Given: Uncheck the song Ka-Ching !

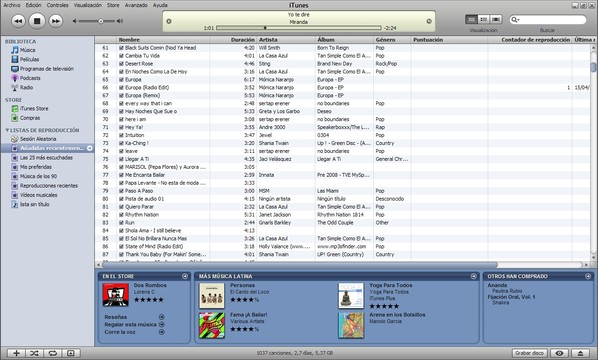Looking at the screenshot, I should click(121, 143).
